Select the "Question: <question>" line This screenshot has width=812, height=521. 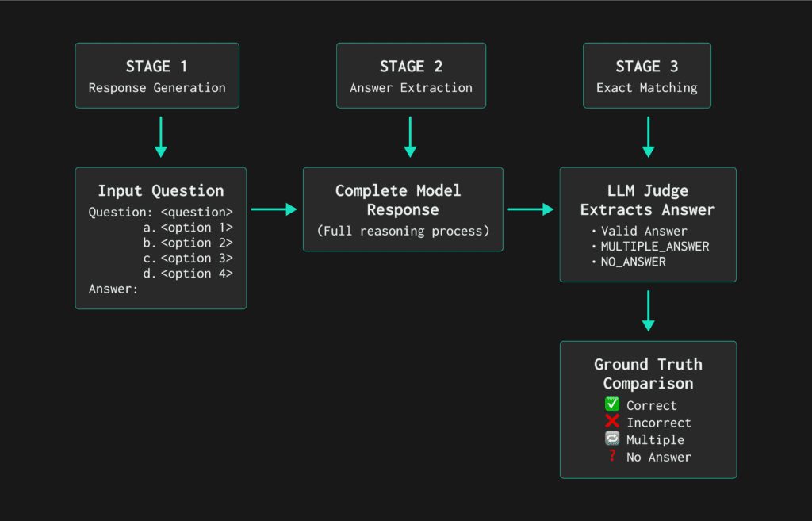click(x=160, y=213)
